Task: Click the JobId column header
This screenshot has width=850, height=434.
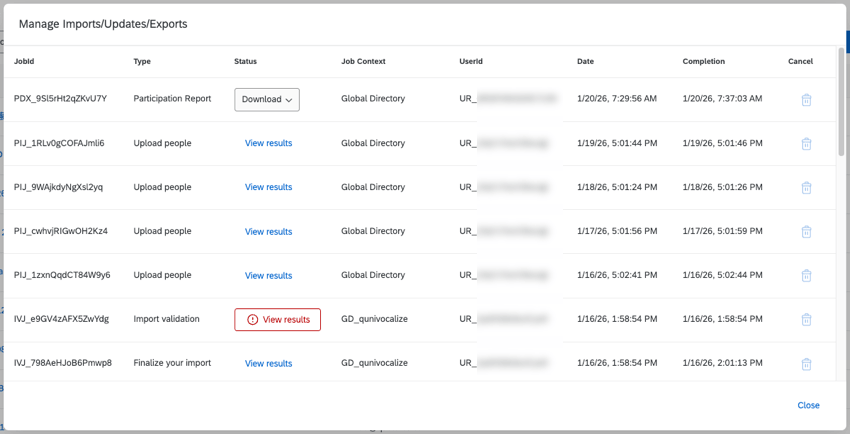Action: pyautogui.click(x=24, y=62)
